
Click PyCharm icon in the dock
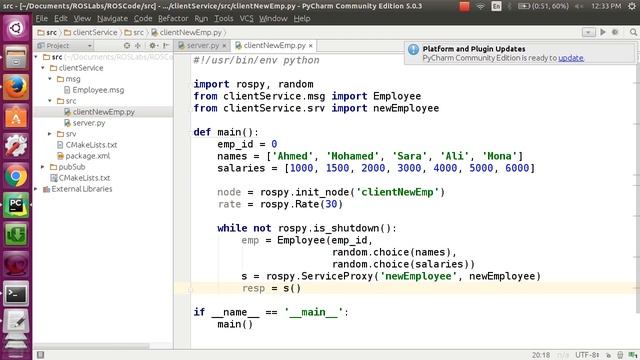tap(16, 205)
